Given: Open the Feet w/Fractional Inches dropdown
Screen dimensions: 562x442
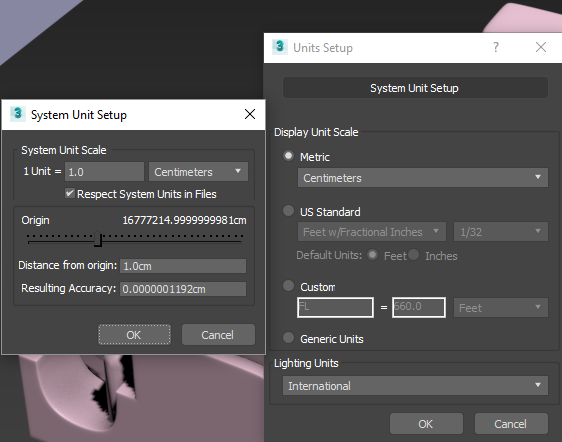Looking at the screenshot, I should (x=372, y=232).
